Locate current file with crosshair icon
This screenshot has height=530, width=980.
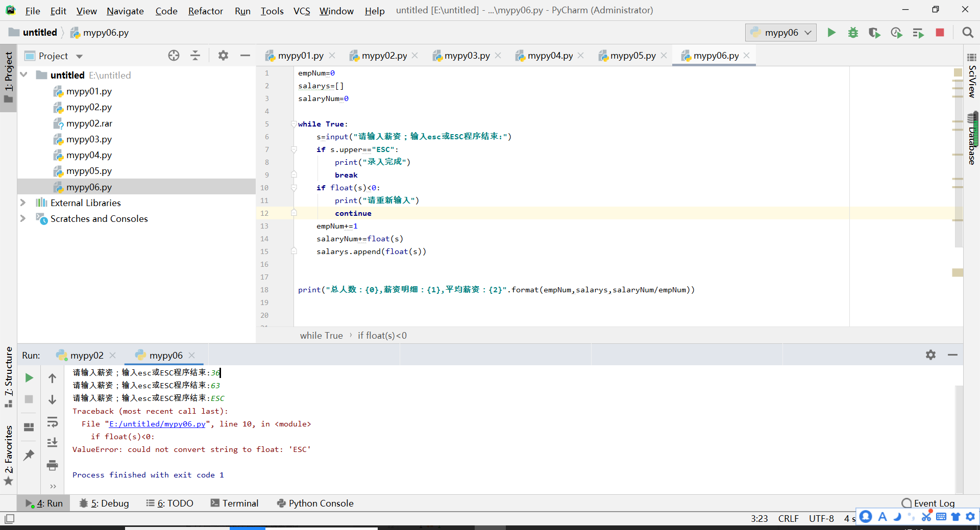pyautogui.click(x=174, y=56)
